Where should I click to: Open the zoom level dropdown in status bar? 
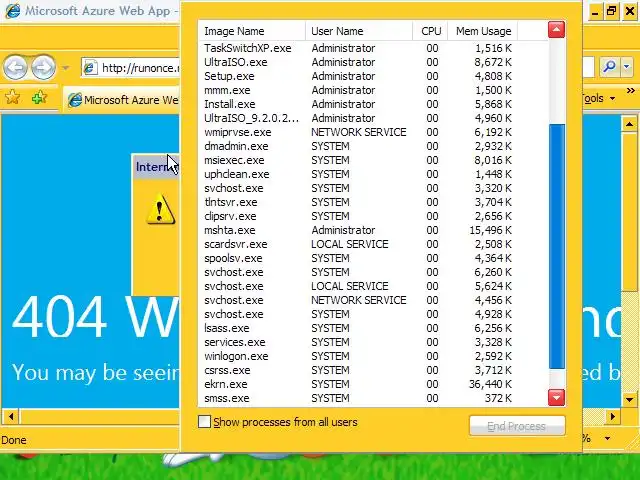(607, 438)
